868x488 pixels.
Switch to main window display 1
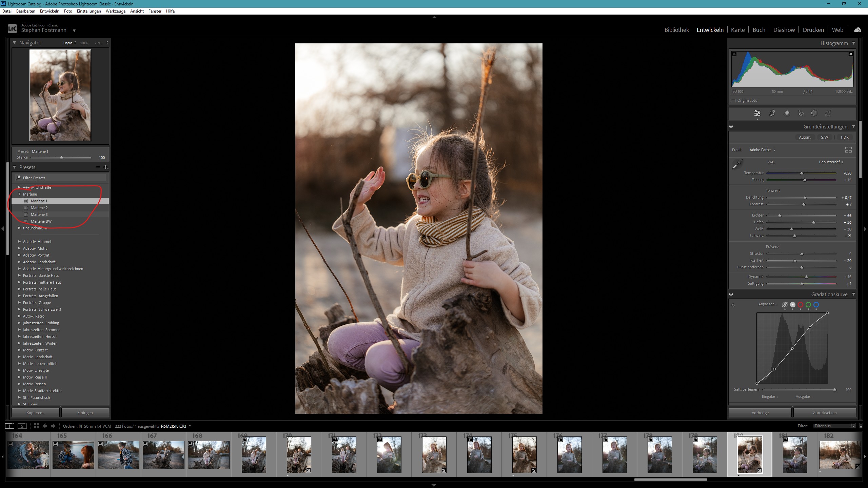pos(9,426)
